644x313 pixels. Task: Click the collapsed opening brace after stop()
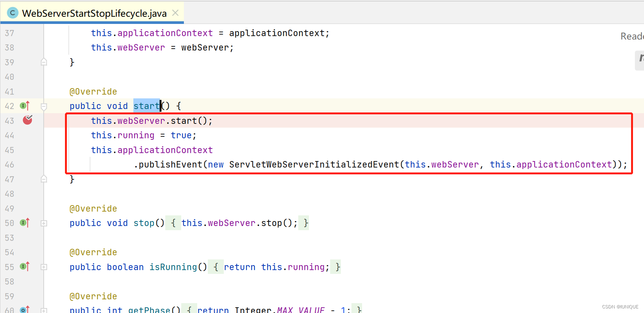click(173, 223)
